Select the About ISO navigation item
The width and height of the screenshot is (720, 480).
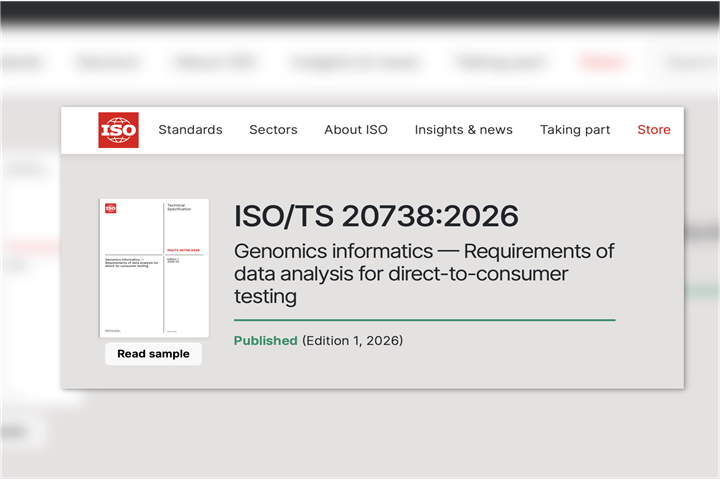point(355,130)
